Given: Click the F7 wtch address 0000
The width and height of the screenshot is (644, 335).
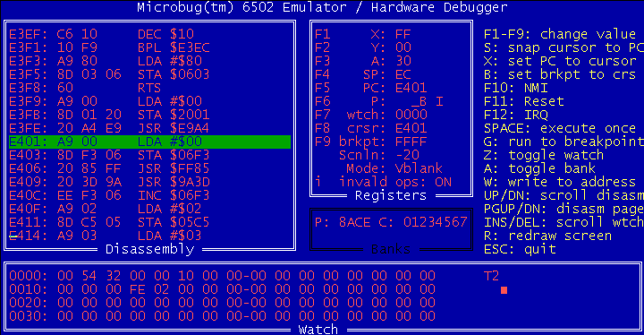Looking at the screenshot, I should [411, 115].
